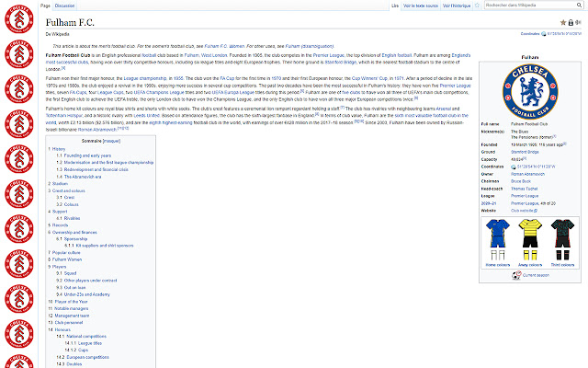Jump to 3.2 Colours section
The image size is (588, 368).
tap(67, 204)
